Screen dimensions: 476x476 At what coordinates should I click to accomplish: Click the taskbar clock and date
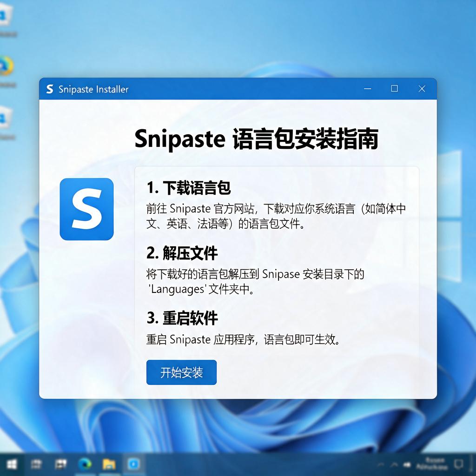432,463
